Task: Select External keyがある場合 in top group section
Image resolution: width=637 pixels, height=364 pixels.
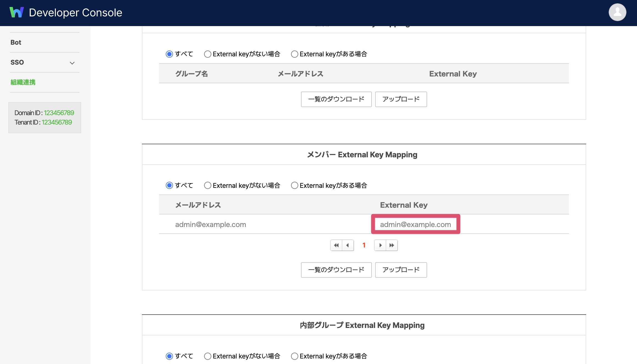Action: 295,54
